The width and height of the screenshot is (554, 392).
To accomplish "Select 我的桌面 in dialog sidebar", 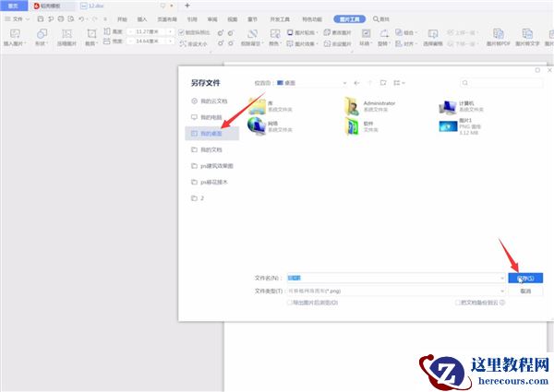I will tap(212, 134).
